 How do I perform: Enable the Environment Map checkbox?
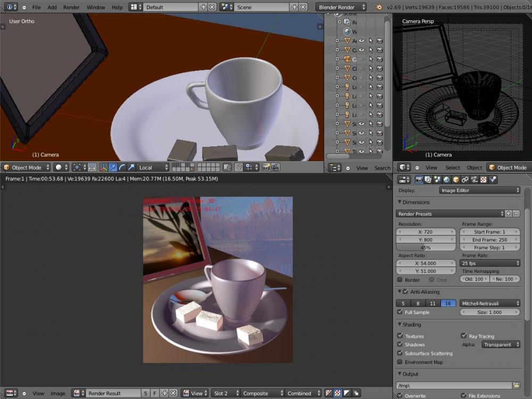pos(400,362)
